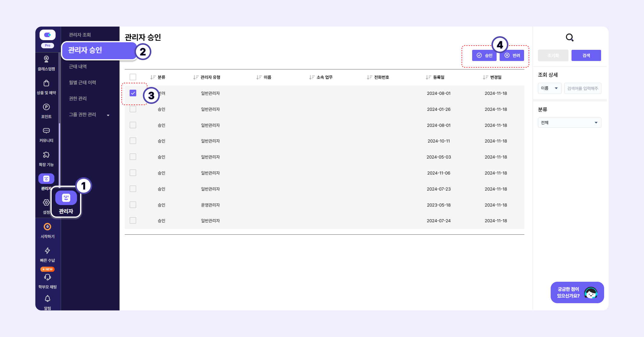Viewport: 644px width, 337px height.
Task: Click the magnifier search icon
Action: (569, 37)
